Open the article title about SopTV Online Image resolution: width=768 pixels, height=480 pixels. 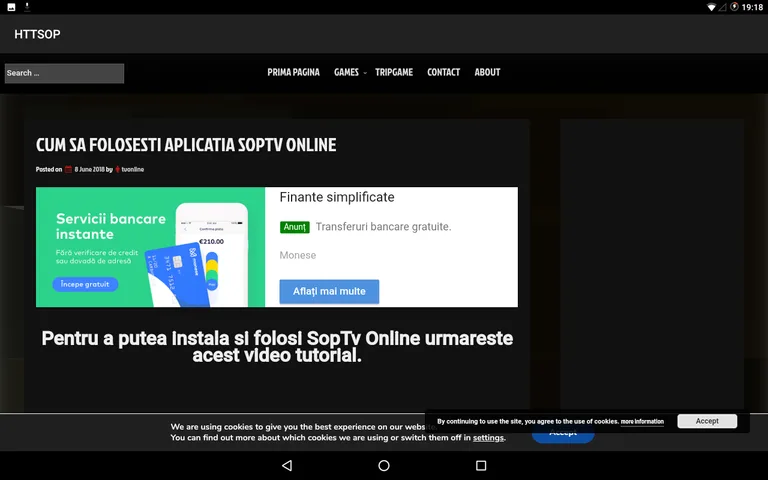186,145
